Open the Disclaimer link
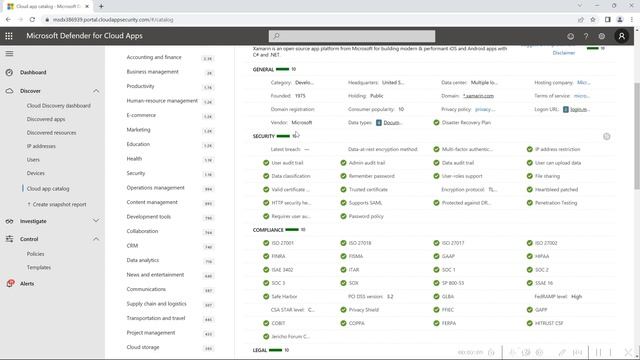Image resolution: width=640 pixels, height=360 pixels. (564, 53)
